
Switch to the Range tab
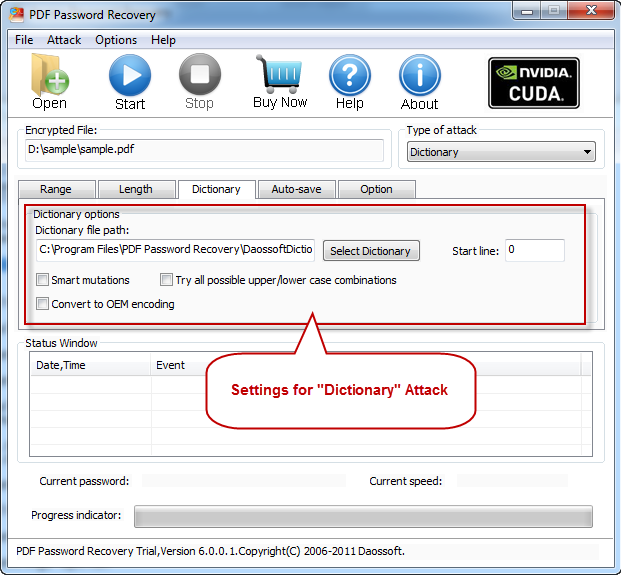(x=57, y=189)
